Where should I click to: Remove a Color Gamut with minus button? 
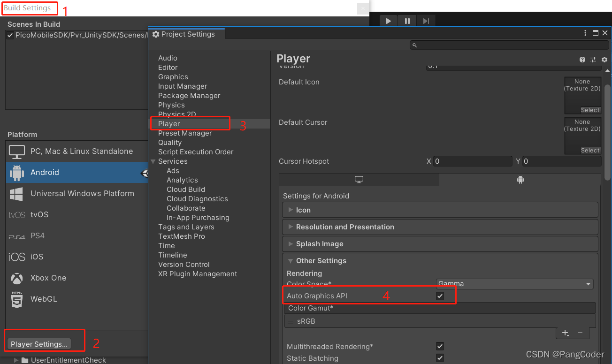pyautogui.click(x=580, y=333)
